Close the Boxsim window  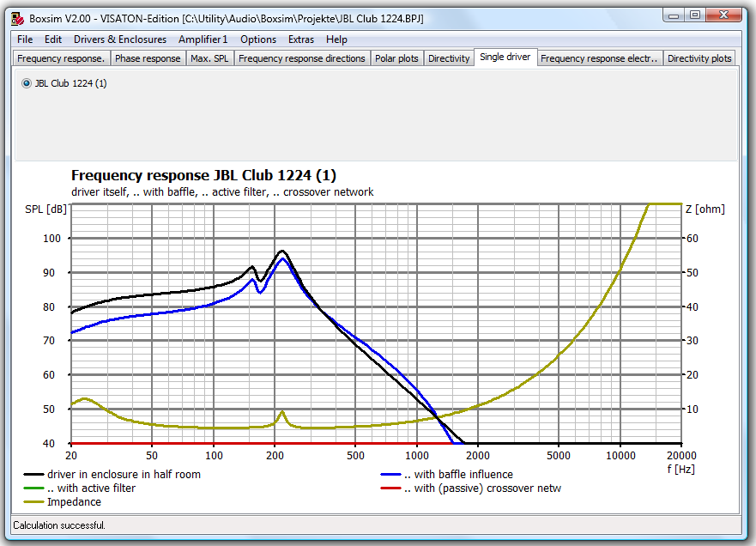723,15
